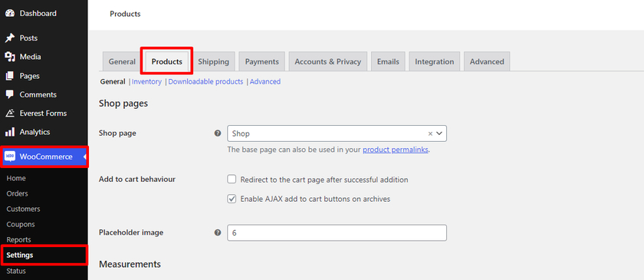Click the Media library icon
644x280 pixels.
pos(10,57)
